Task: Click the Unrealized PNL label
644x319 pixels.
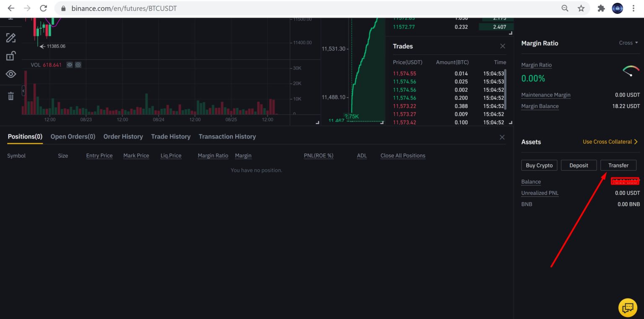Action: point(540,193)
